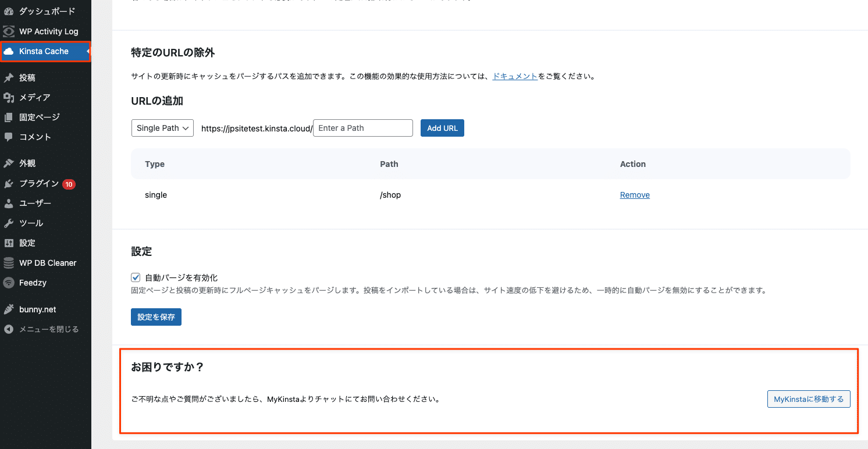
Task: Click the Add URL button
Action: click(442, 127)
